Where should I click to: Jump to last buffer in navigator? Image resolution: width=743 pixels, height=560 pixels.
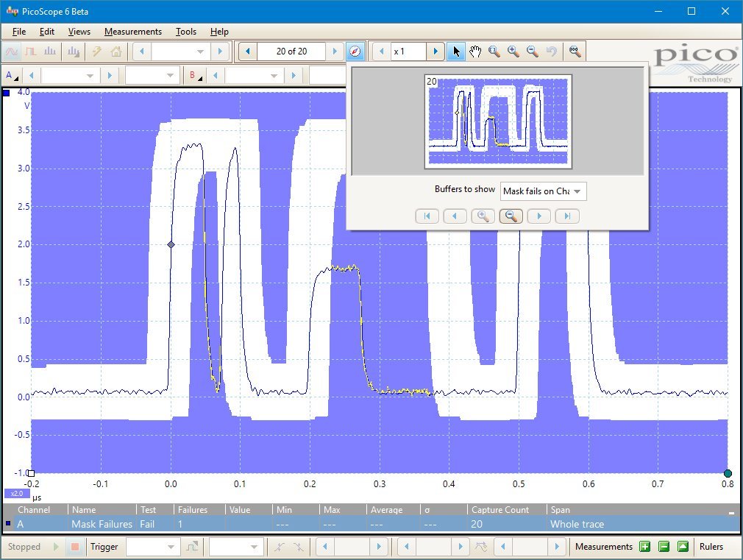566,216
